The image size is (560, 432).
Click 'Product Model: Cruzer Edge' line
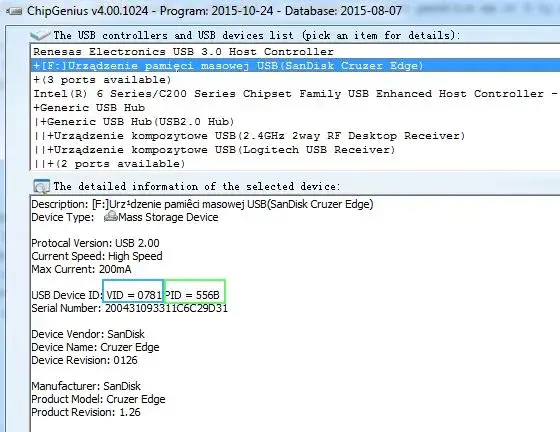(x=98, y=399)
